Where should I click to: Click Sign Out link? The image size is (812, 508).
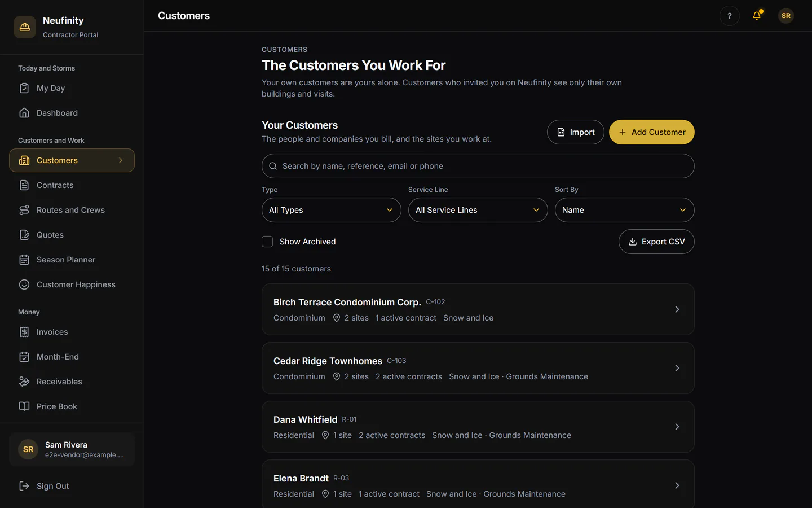[x=72, y=486]
